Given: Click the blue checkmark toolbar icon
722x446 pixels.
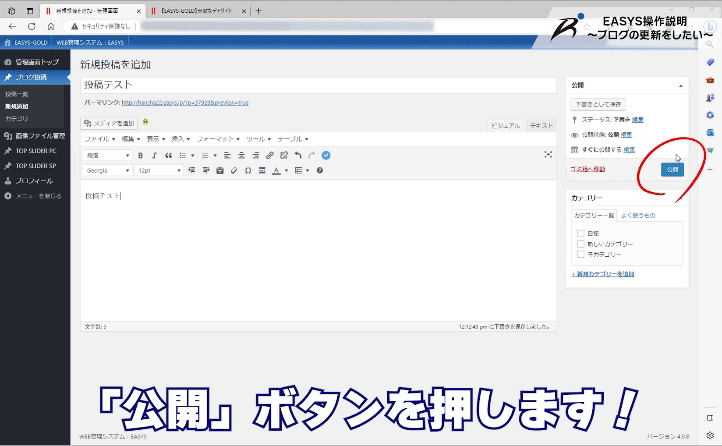Looking at the screenshot, I should (x=326, y=156).
